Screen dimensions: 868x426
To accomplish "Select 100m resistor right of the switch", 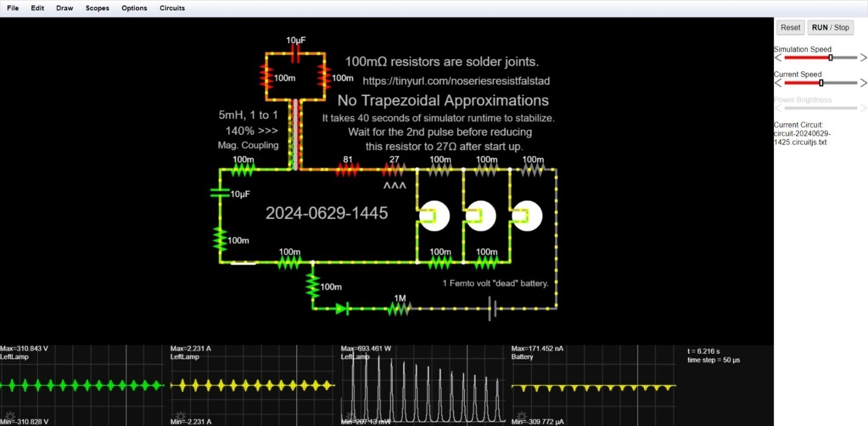I will point(290,263).
